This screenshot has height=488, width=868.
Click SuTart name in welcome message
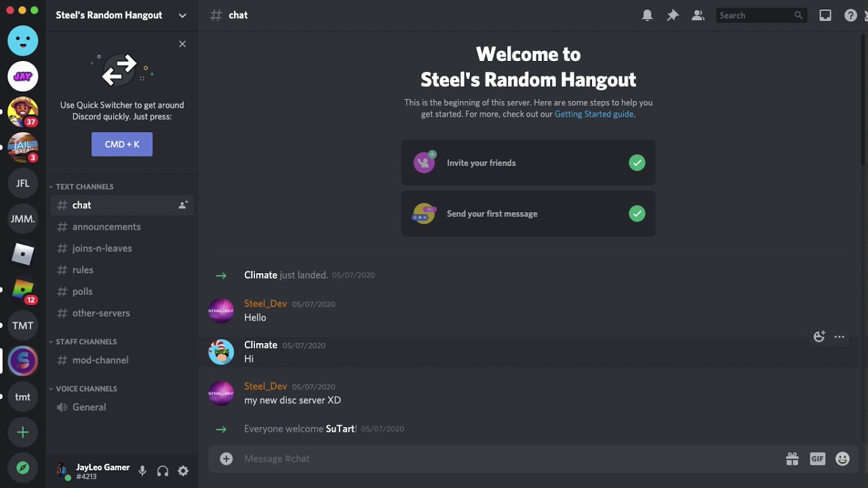pyautogui.click(x=340, y=429)
